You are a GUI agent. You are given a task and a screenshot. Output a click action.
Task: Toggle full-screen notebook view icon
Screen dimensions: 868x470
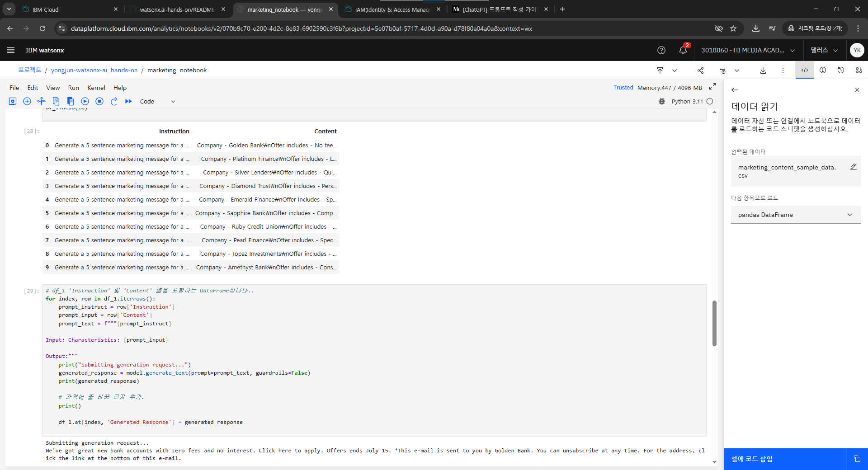[712, 86]
